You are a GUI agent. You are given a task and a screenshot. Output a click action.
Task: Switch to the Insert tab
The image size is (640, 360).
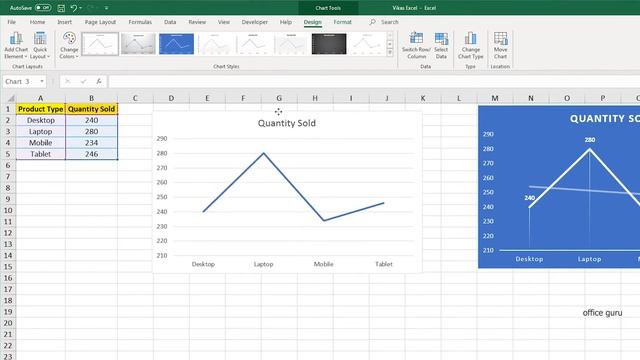pyautogui.click(x=64, y=22)
